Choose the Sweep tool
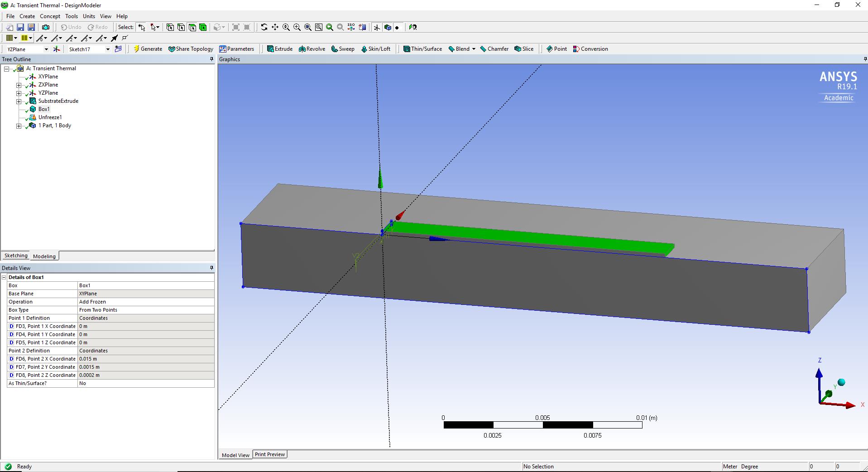Screen dimensions: 868x472 click(343, 49)
